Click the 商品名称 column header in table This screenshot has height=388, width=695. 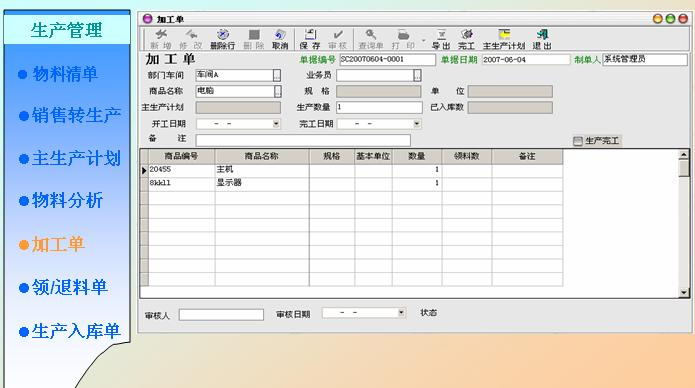[262, 156]
